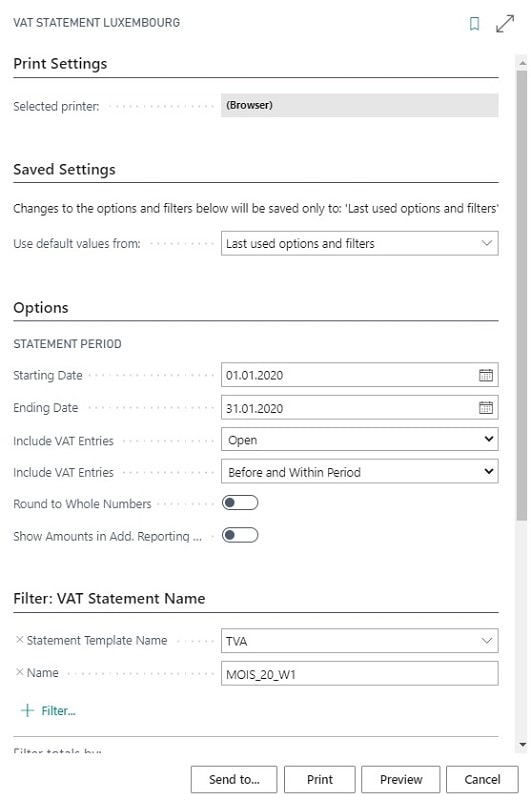Screen dimensions: 531x800
Task: Open calendar picker for Starting Date
Action: click(486, 375)
